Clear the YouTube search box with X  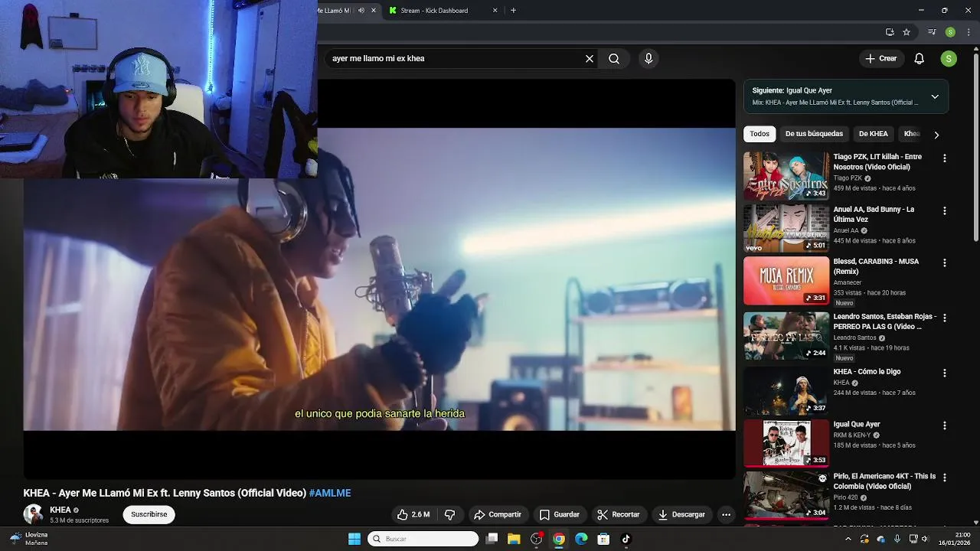click(x=590, y=59)
